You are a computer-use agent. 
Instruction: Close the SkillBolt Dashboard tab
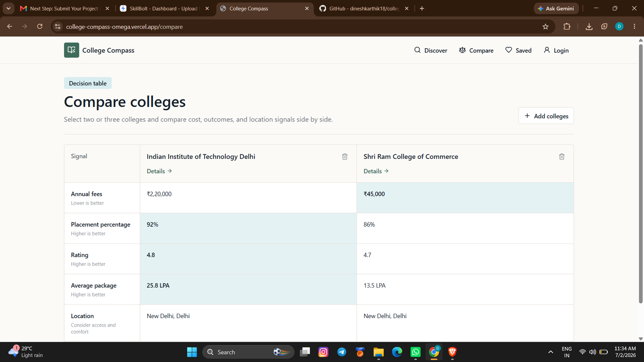pos(207,8)
